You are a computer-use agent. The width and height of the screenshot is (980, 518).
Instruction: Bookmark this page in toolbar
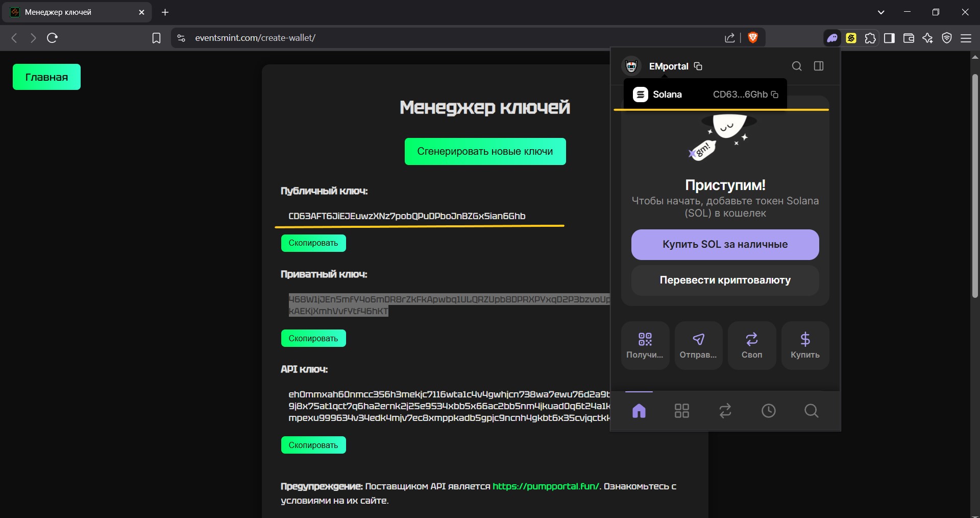157,38
